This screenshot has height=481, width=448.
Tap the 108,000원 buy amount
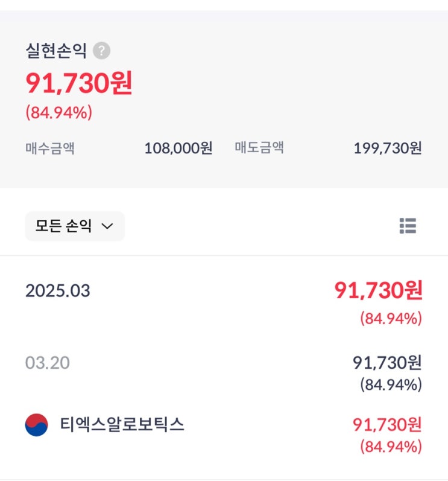[178, 148]
